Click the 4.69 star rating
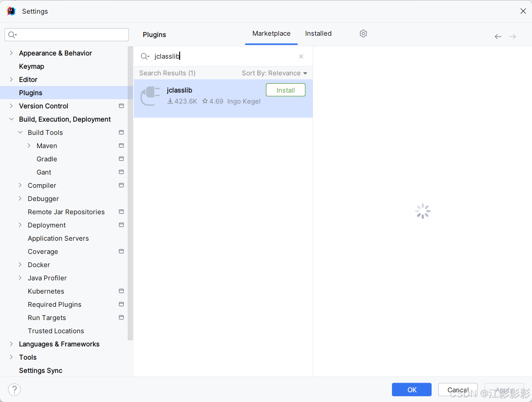 coord(213,101)
